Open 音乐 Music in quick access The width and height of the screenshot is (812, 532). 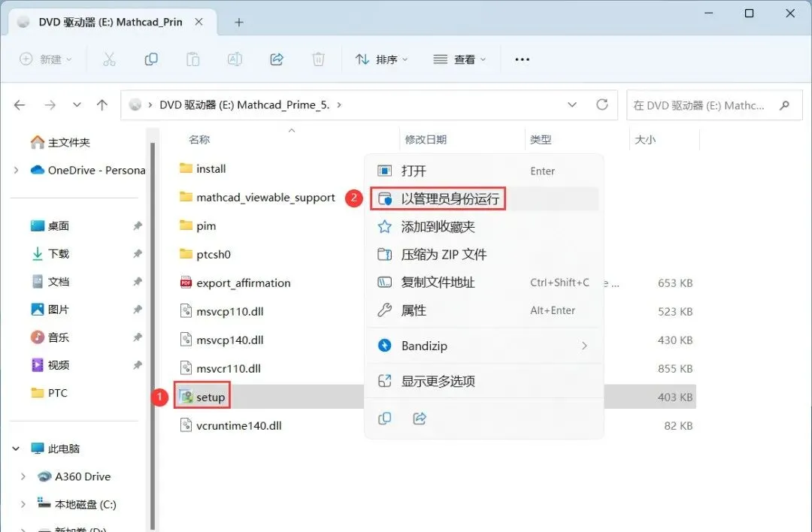point(50,337)
